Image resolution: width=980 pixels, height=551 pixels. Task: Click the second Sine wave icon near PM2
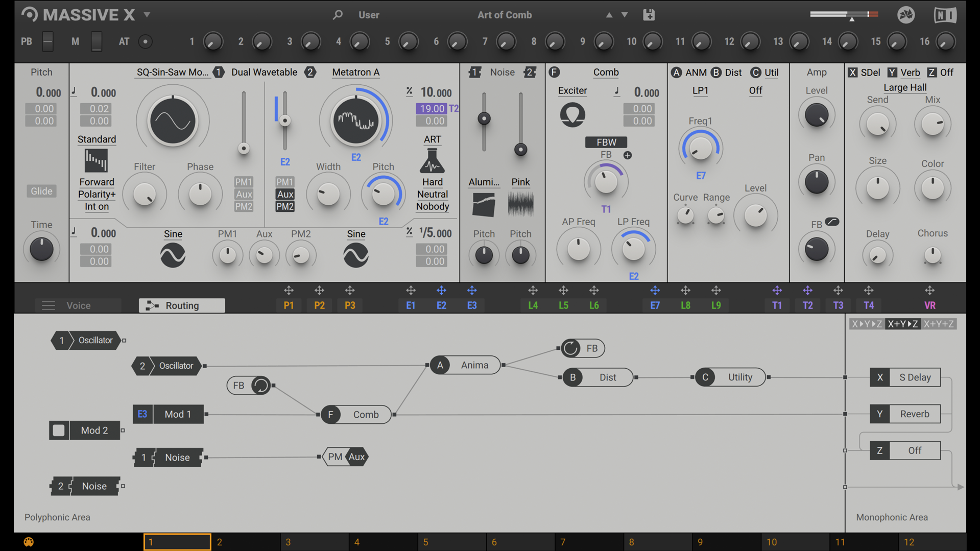(x=355, y=255)
